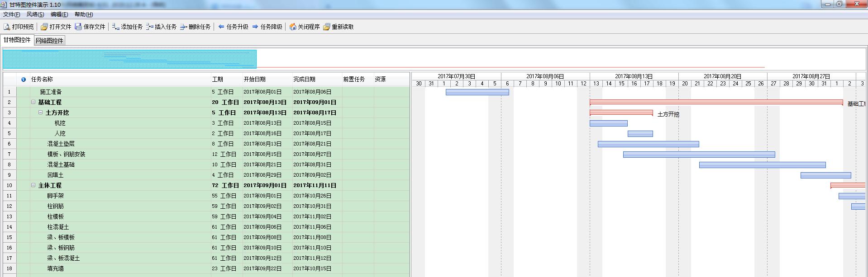The width and height of the screenshot is (868, 277).
Task: Select the 脚手架 task row
Action: [x=56, y=196]
